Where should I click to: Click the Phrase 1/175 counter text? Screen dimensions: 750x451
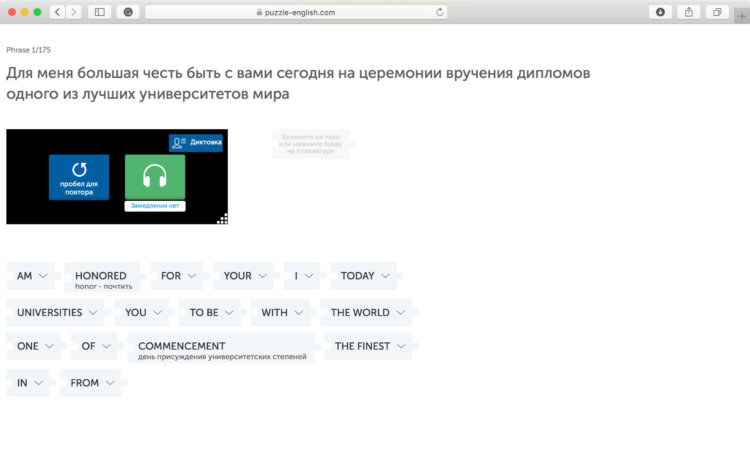(28, 50)
